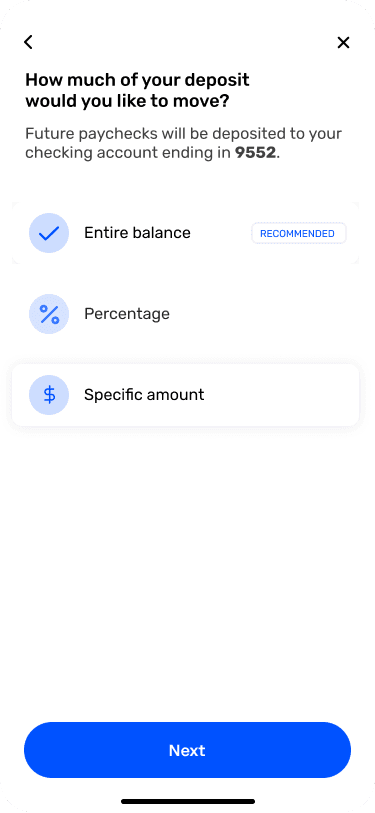Choose the Percentage option

(x=186, y=314)
